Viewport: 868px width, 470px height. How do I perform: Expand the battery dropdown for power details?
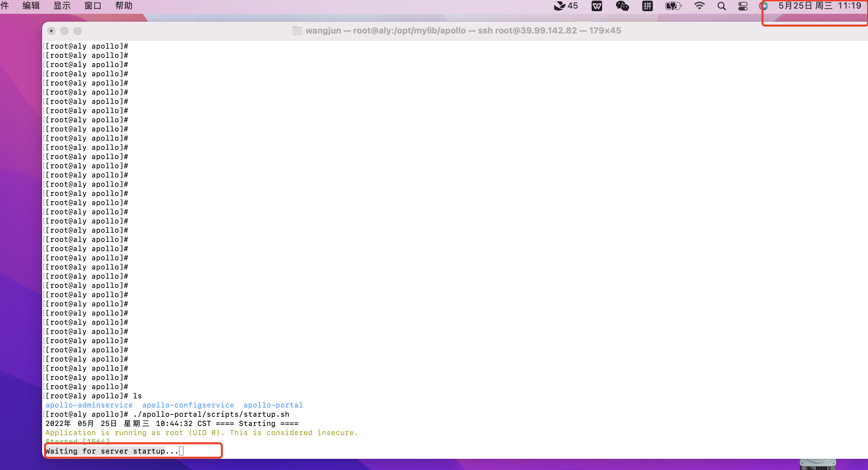(673, 6)
